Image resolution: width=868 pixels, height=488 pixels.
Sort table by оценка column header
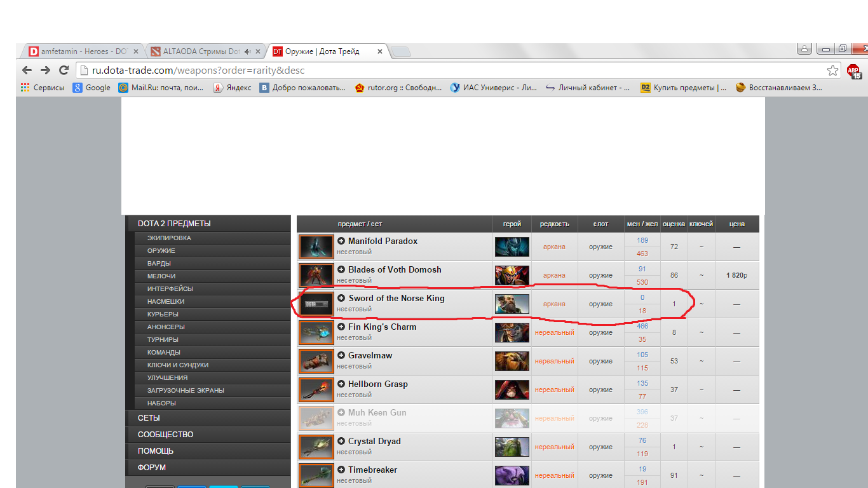pos(674,224)
